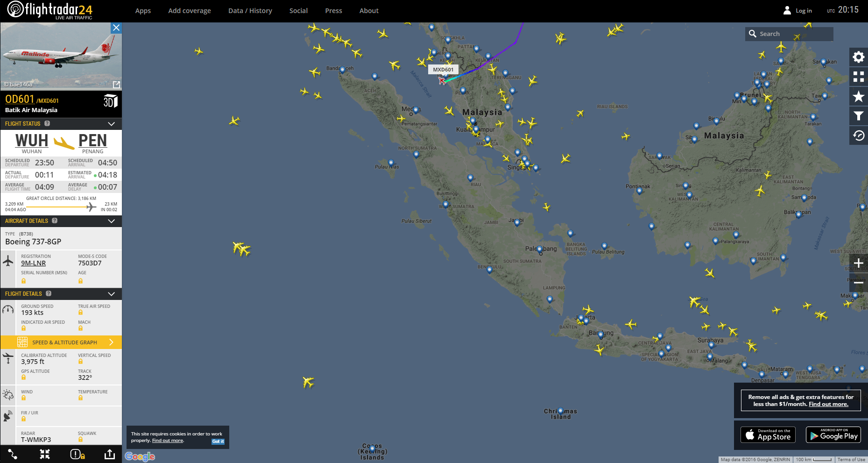The image size is (868, 463).
Task: Click the user account icon
Action: coord(787,10)
